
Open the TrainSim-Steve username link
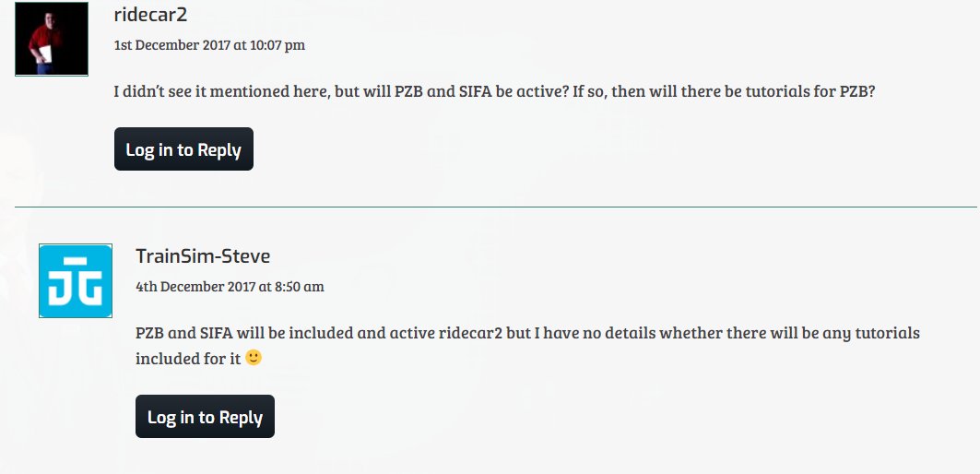pyautogui.click(x=203, y=256)
